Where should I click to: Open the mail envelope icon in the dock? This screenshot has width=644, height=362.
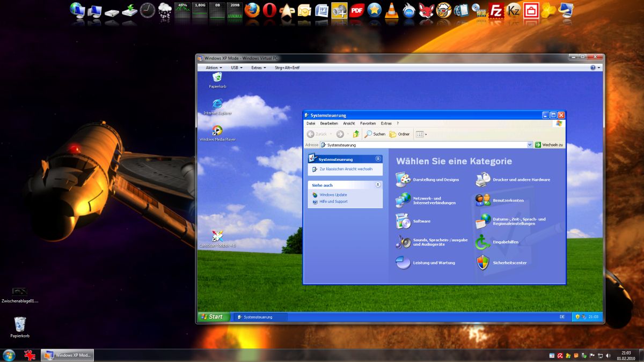coord(304,10)
